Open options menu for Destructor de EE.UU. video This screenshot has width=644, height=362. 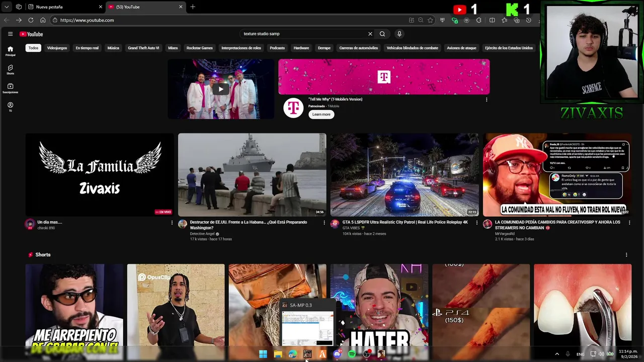click(x=324, y=223)
